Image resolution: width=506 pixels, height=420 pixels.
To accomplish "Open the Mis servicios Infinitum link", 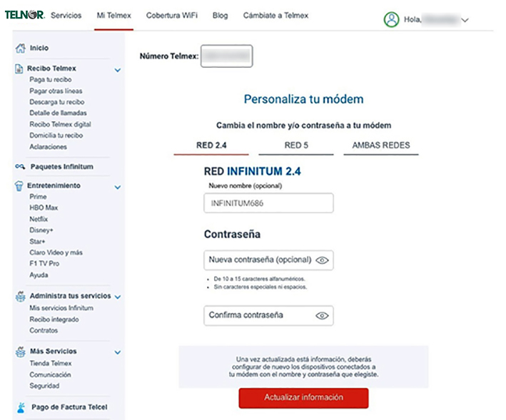I will [x=61, y=308].
